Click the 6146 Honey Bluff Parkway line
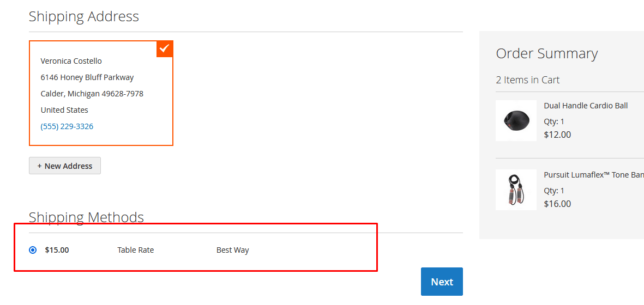The width and height of the screenshot is (644, 305). 87,77
